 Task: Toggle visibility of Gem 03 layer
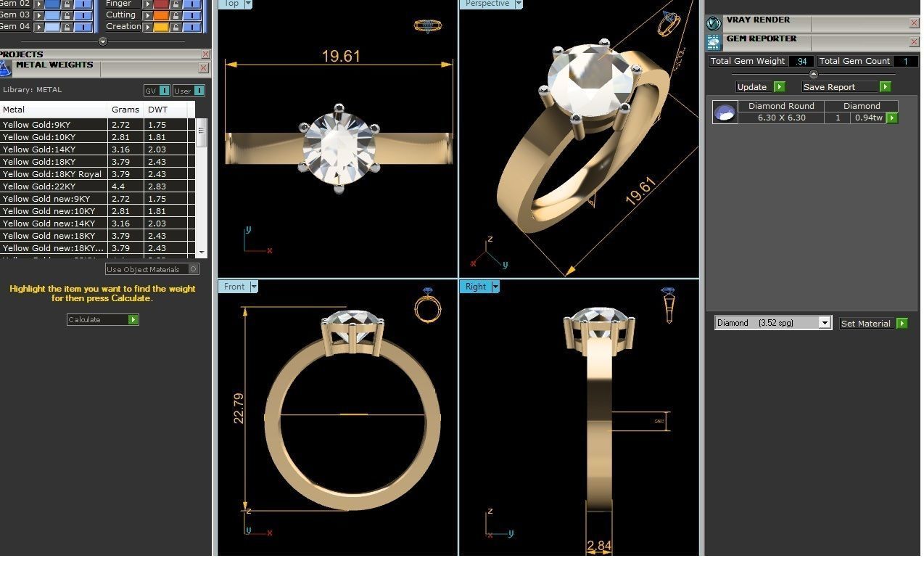[83, 15]
